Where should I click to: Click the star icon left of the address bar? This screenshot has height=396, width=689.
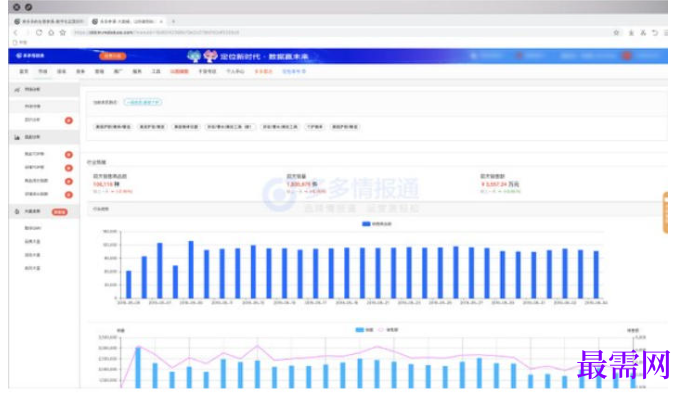point(63,33)
